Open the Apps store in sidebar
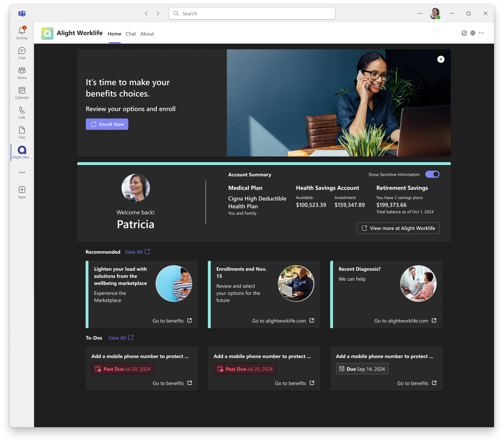Viewport: 504px width, 446px height. click(x=22, y=192)
